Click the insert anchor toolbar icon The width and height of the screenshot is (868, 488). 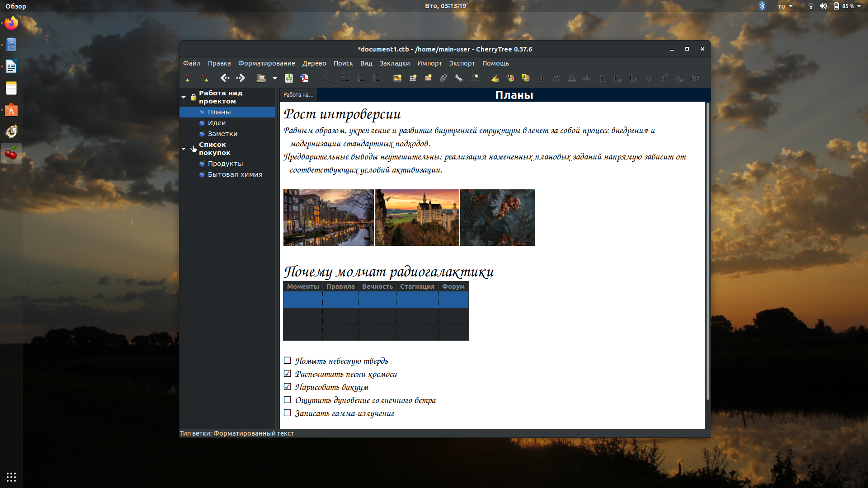pyautogui.click(x=474, y=79)
